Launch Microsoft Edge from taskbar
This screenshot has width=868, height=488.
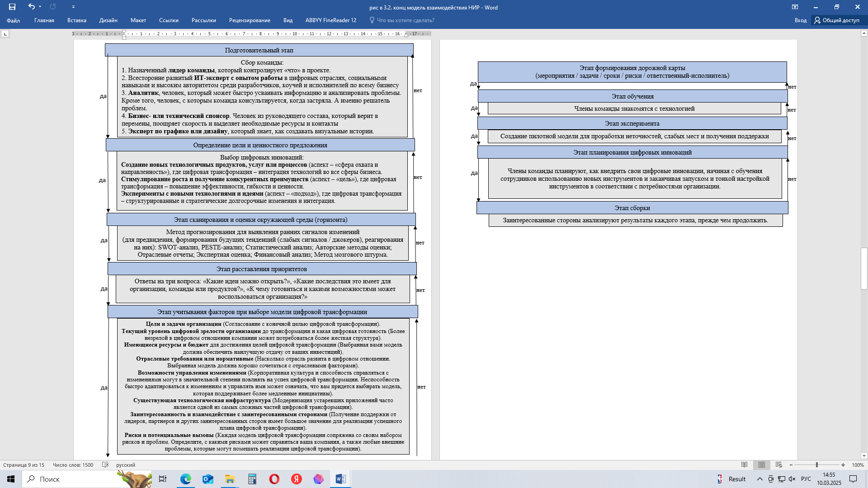tap(185, 479)
